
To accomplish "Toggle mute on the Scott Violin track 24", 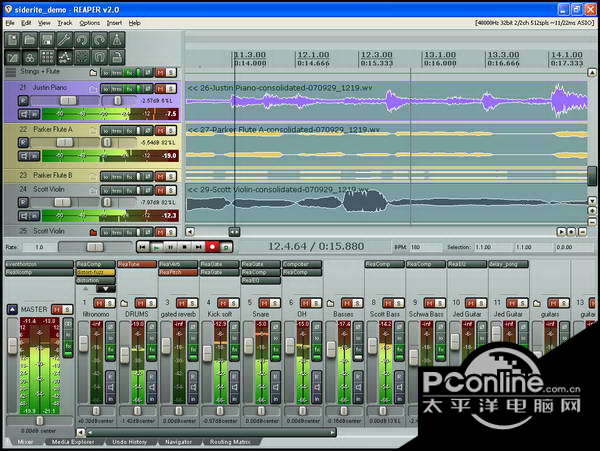I will [160, 189].
